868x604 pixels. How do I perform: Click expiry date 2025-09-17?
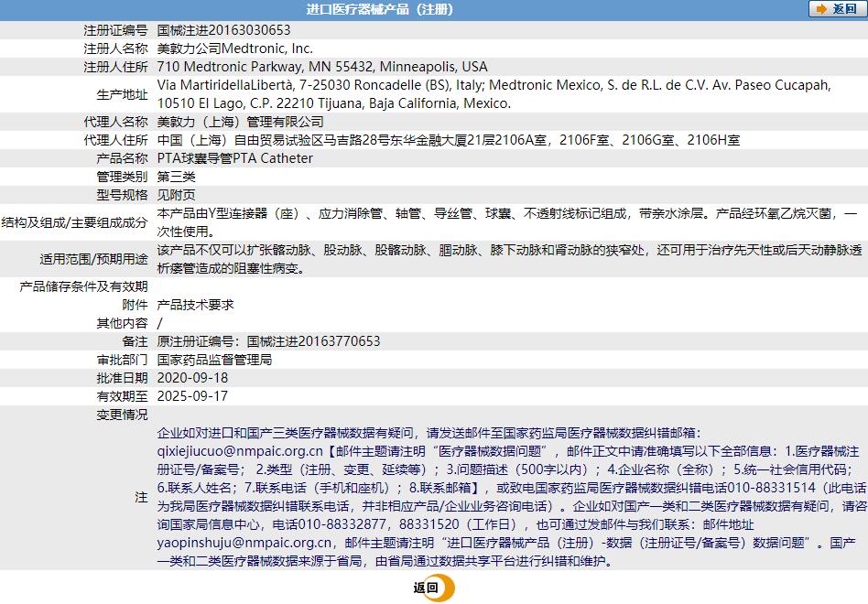pos(192,396)
